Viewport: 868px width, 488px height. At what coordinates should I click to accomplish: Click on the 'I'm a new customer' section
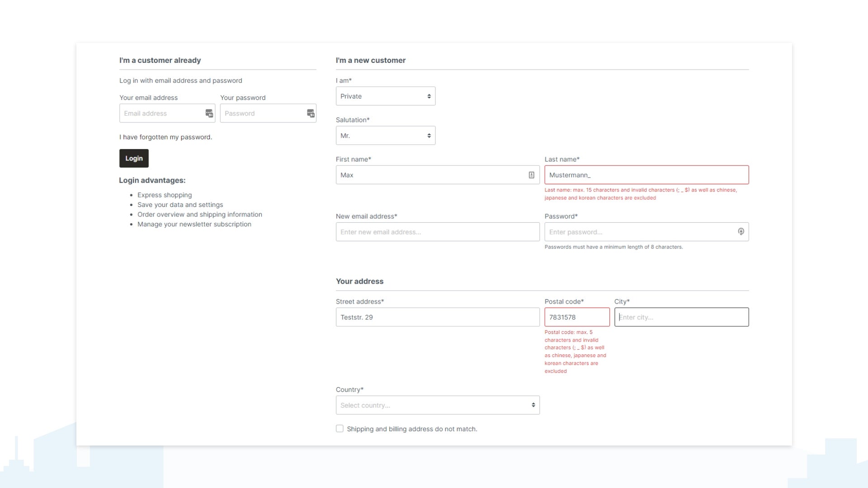(x=370, y=60)
